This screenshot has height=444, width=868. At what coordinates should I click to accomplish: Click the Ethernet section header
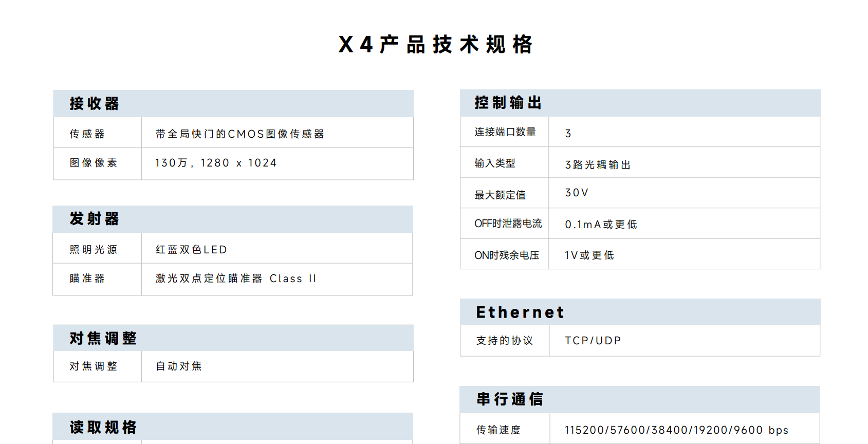point(520,312)
